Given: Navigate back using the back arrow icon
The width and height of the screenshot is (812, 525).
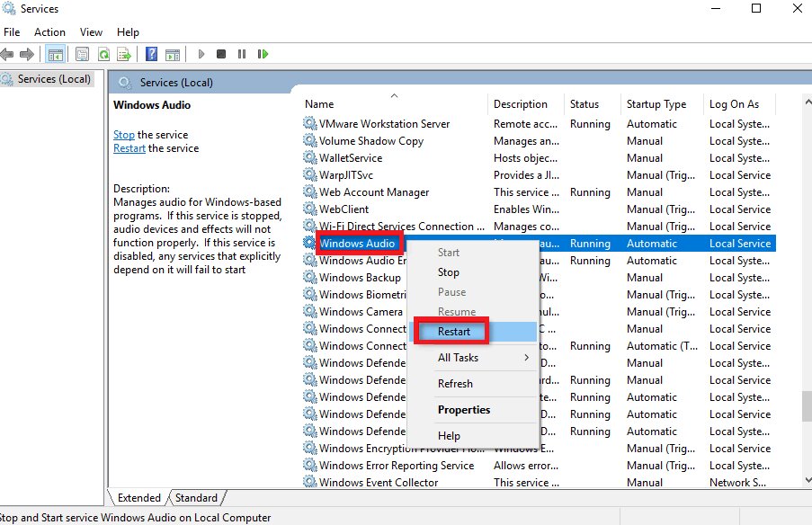Looking at the screenshot, I should (x=9, y=54).
